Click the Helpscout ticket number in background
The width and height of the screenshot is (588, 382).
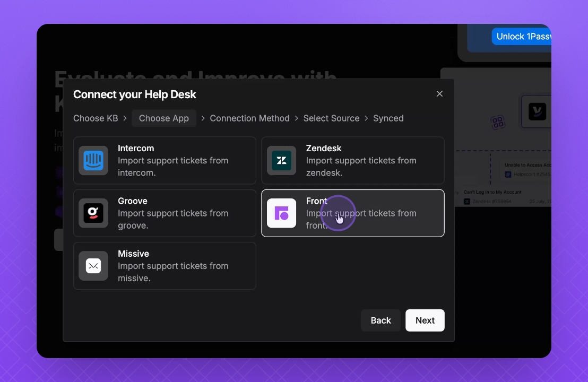532,175
